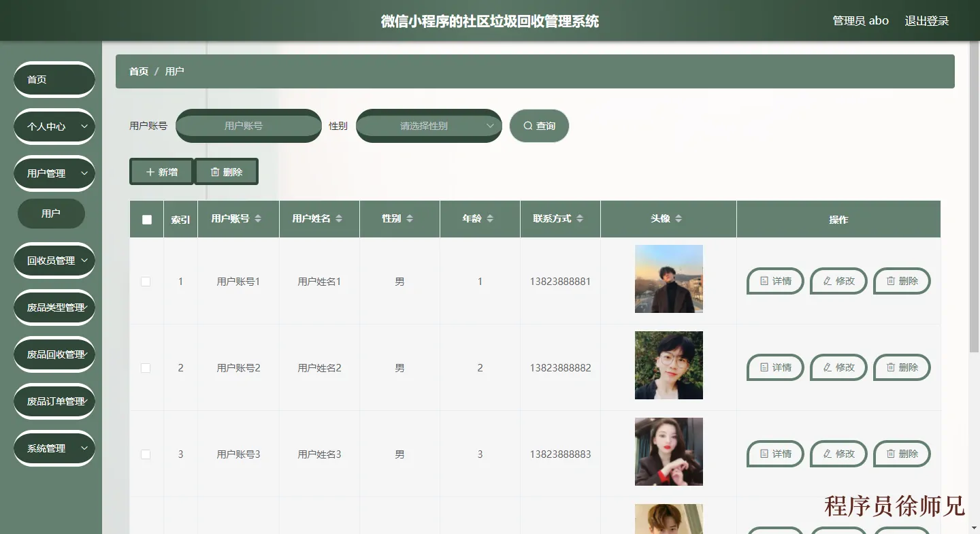Click the page vertical scrollbar
The height and width of the screenshot is (534, 980).
click(x=975, y=197)
